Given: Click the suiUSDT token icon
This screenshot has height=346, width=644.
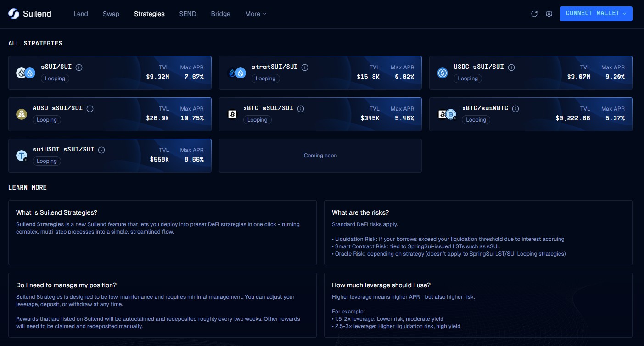Looking at the screenshot, I should [x=22, y=156].
